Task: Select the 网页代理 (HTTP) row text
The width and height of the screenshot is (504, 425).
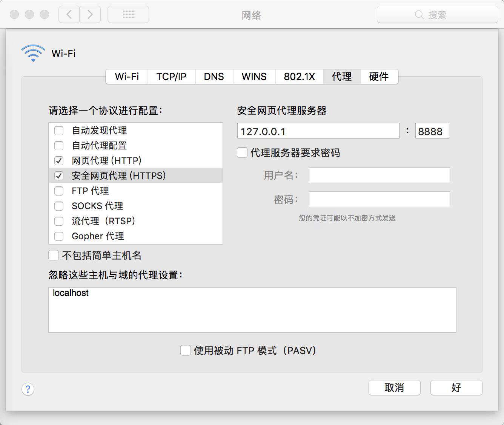Action: click(x=107, y=161)
